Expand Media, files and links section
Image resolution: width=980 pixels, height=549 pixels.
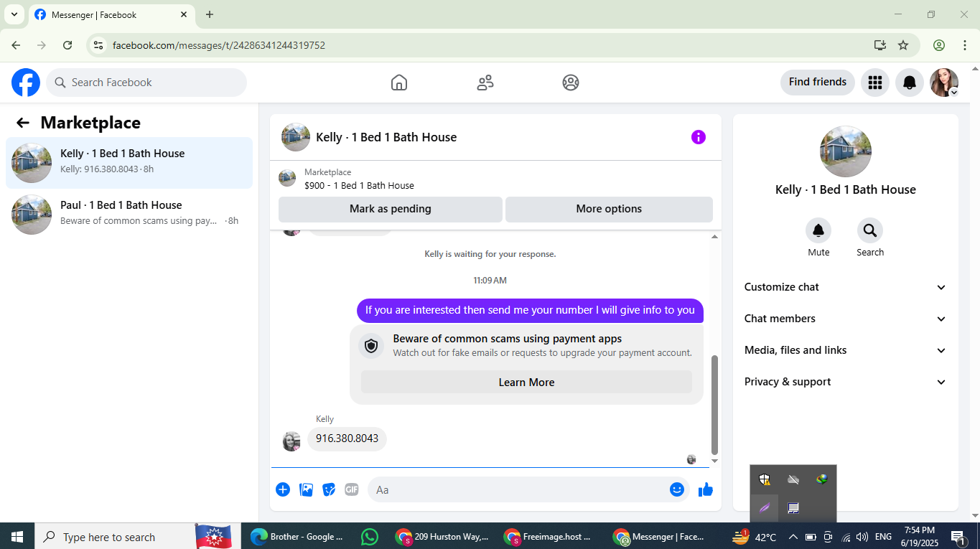846,350
